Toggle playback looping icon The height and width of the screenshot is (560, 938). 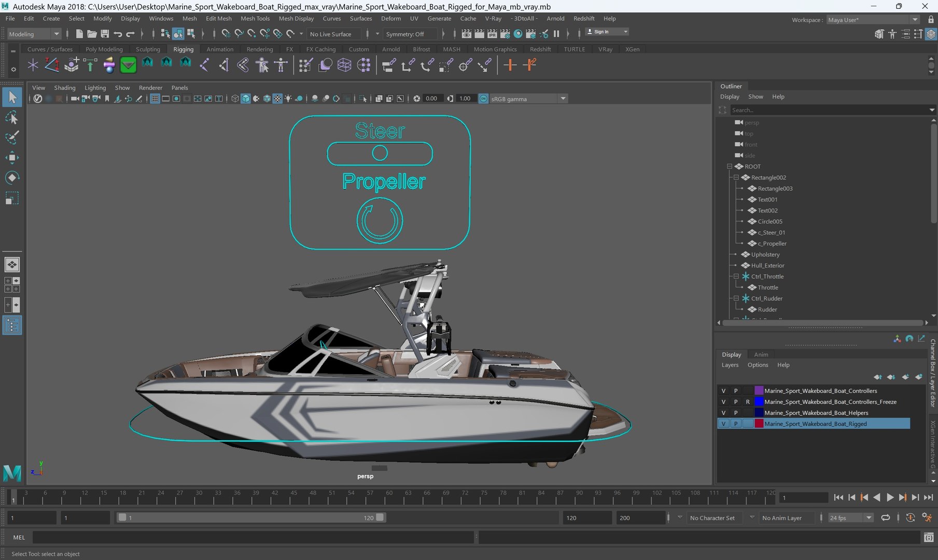886,517
